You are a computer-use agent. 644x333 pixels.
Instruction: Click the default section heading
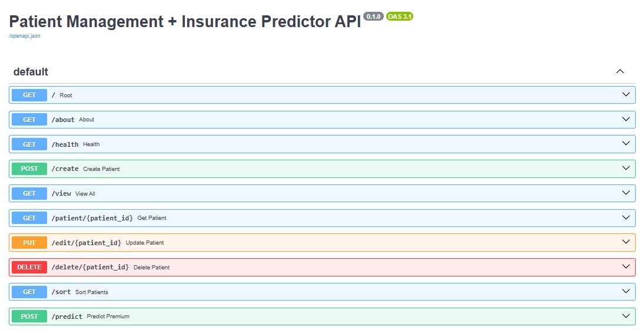[x=31, y=72]
